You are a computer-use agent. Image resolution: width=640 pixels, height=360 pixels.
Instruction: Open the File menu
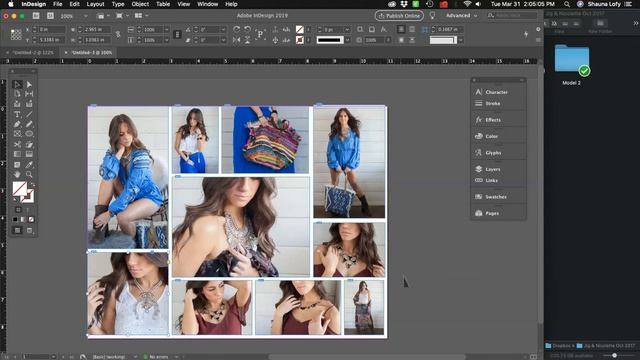click(x=58, y=4)
